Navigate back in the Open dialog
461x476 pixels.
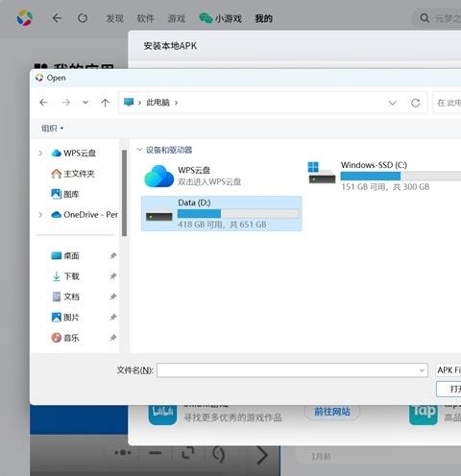tap(43, 103)
